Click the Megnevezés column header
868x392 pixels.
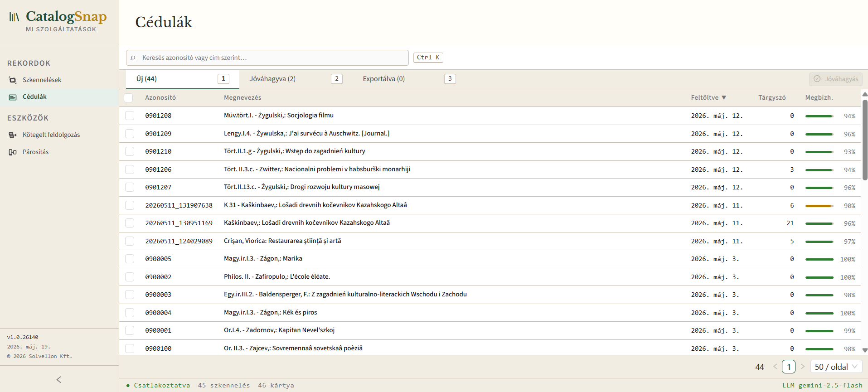pyautogui.click(x=242, y=97)
